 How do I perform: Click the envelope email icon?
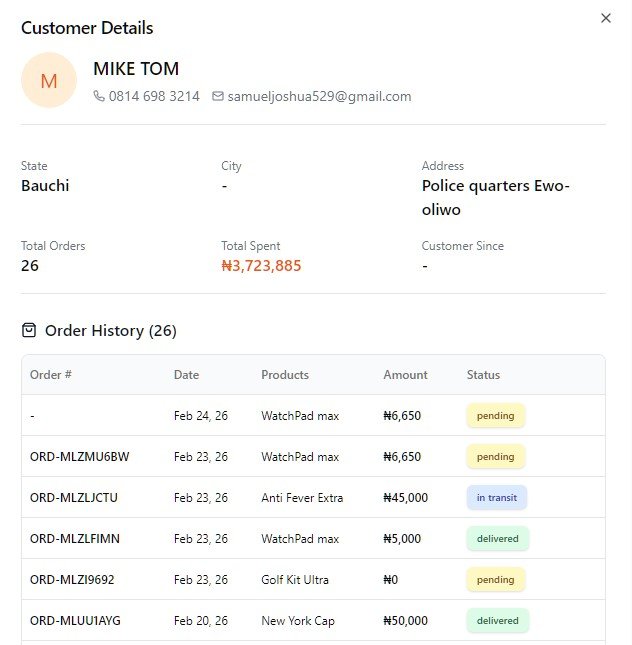tap(218, 97)
